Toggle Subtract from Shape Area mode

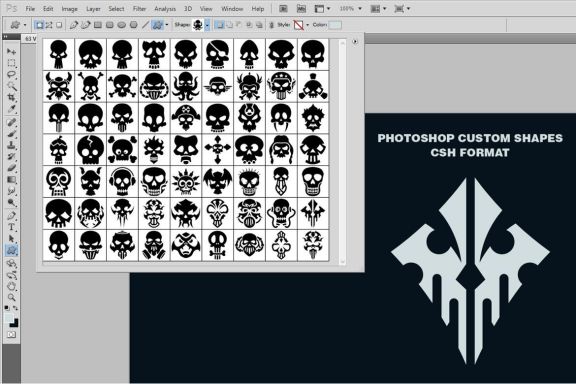tap(239, 25)
